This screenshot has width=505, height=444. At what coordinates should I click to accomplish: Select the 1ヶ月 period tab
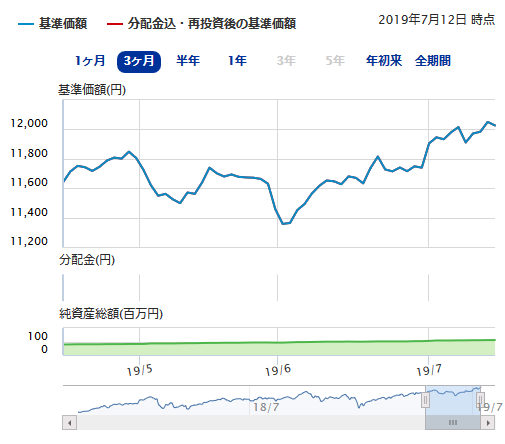click(x=90, y=61)
